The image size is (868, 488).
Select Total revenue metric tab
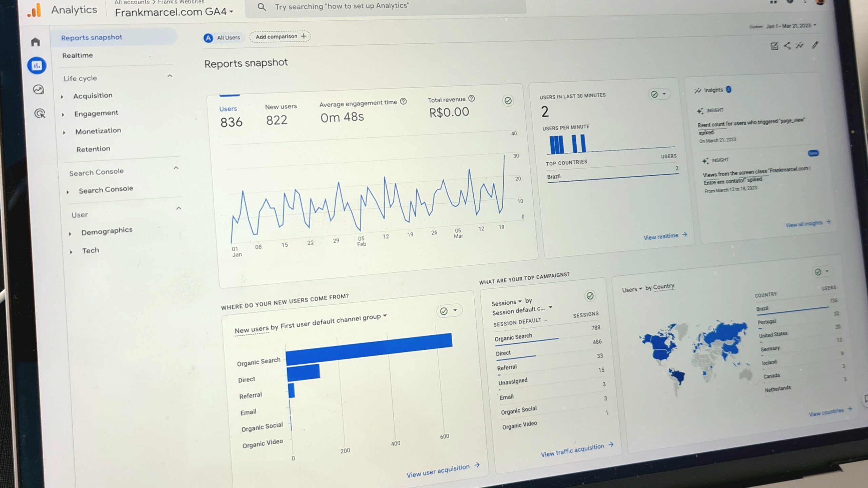click(451, 107)
